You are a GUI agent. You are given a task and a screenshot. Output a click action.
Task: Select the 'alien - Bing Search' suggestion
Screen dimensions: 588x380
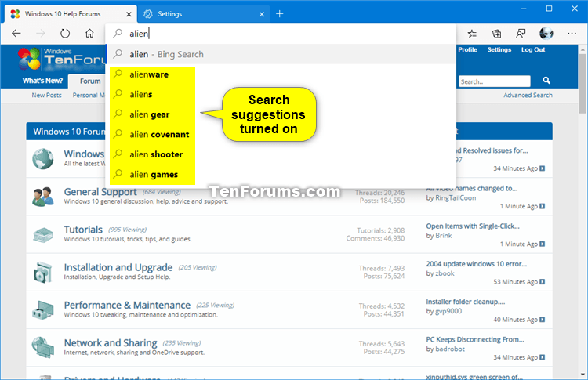click(281, 54)
